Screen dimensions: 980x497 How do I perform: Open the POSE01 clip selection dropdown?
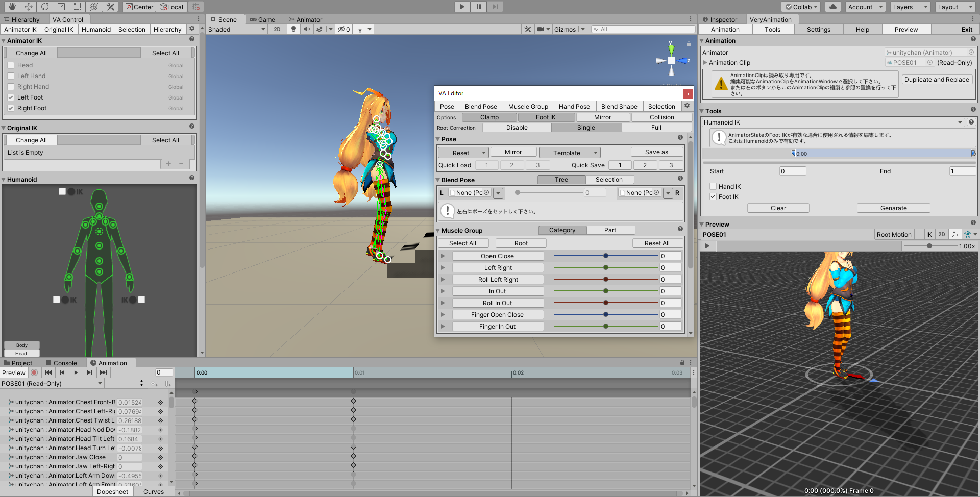click(x=52, y=383)
